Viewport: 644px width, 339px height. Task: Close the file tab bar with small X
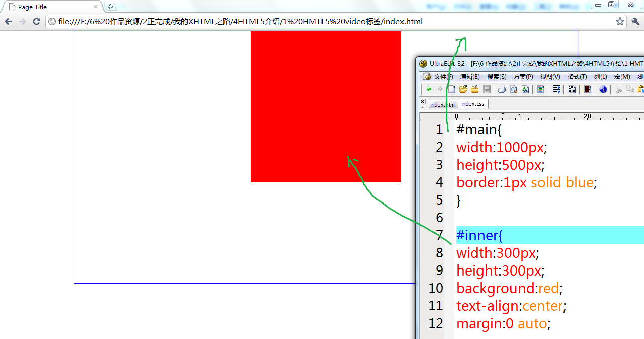[423, 101]
